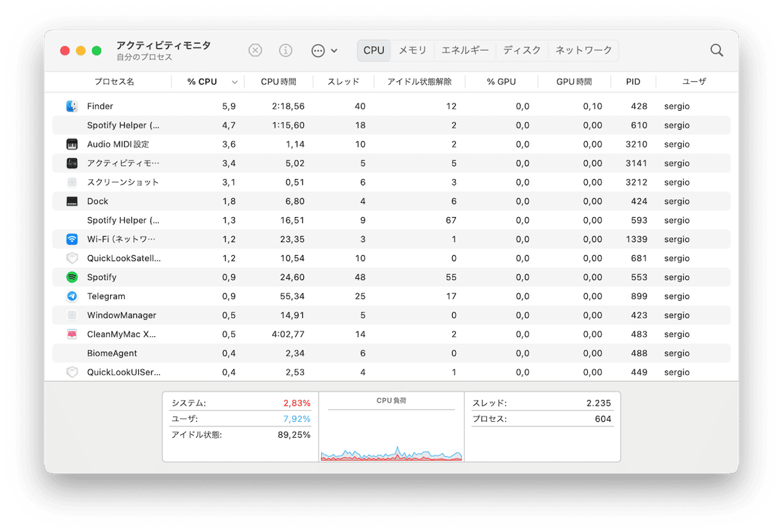Screen dimensions: 783x532
Task: Click the process info (i) icon
Action: point(285,50)
